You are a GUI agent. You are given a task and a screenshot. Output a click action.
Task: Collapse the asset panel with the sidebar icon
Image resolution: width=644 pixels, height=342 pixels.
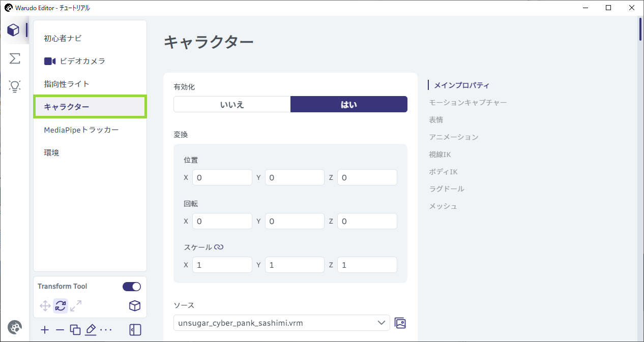(135, 330)
